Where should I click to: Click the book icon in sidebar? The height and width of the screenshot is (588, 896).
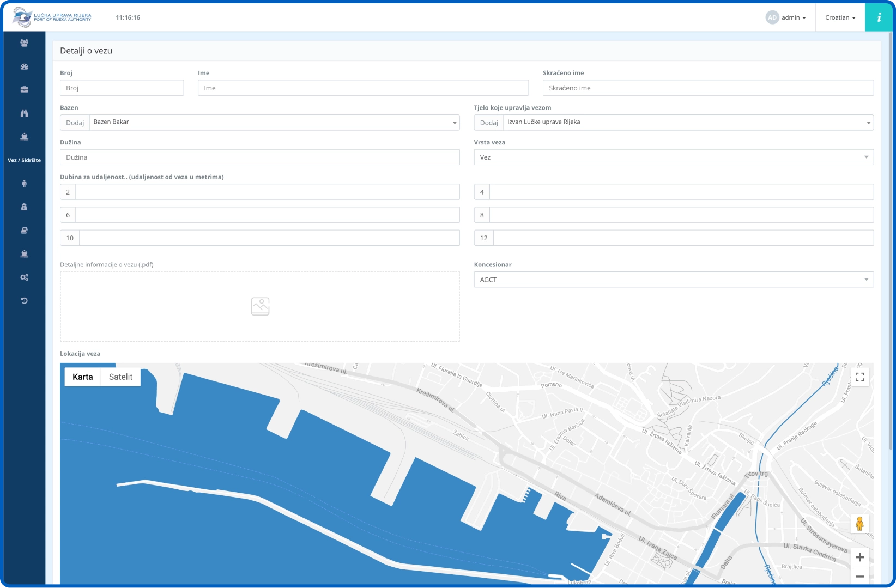(x=24, y=231)
